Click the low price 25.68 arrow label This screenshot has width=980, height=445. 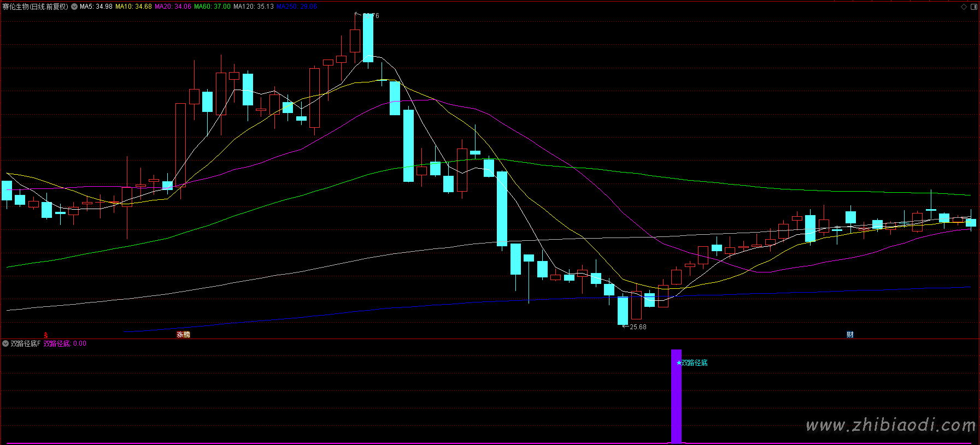click(x=635, y=327)
